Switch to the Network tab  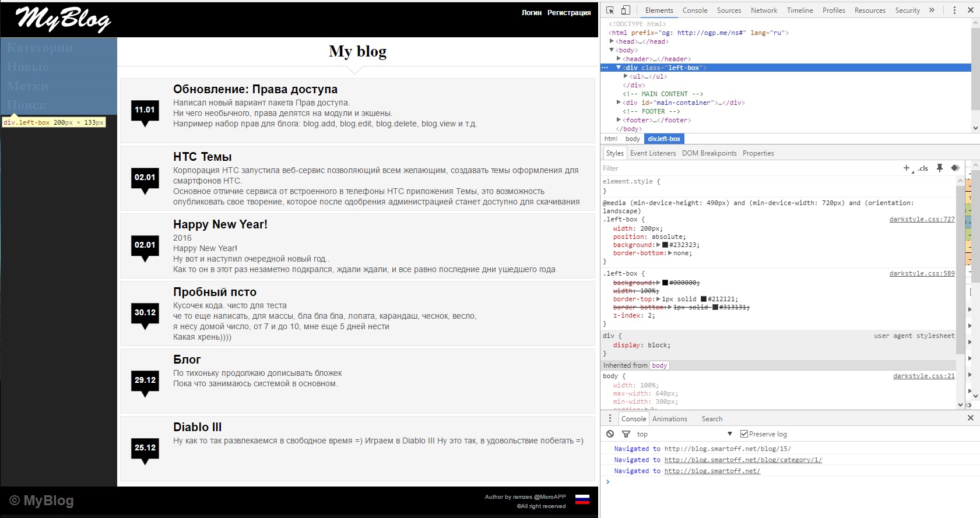point(764,10)
